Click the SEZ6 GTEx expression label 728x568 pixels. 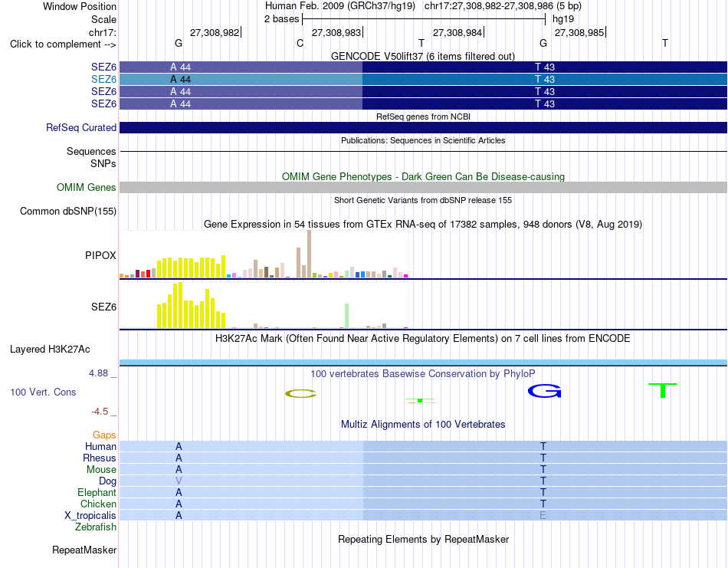103,307
